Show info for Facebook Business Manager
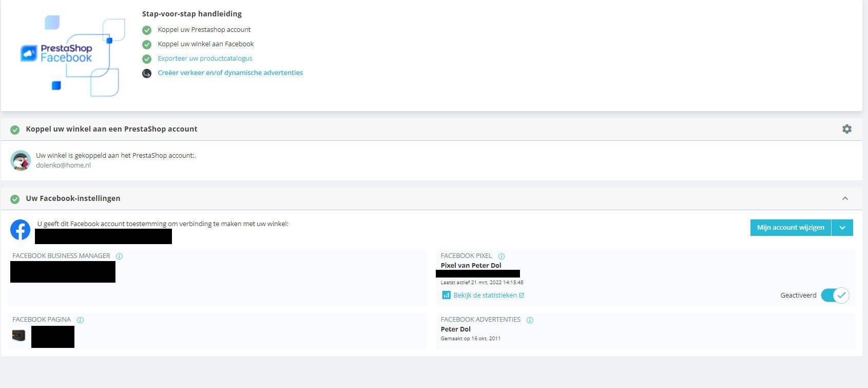 click(120, 256)
